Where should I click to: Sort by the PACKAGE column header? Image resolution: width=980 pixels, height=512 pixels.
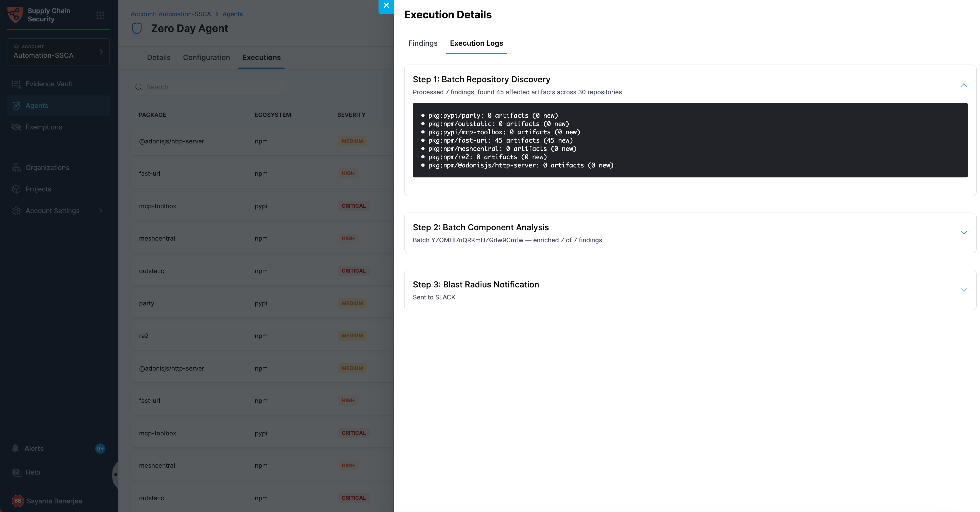pos(152,115)
